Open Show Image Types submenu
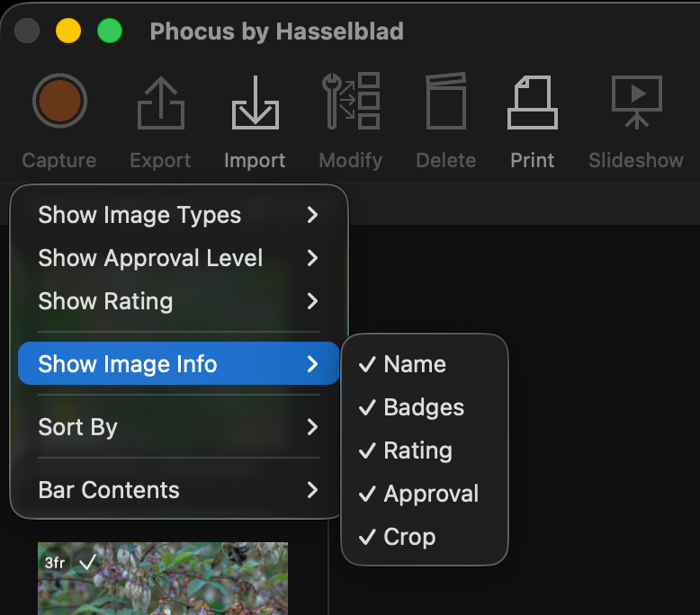 [178, 215]
